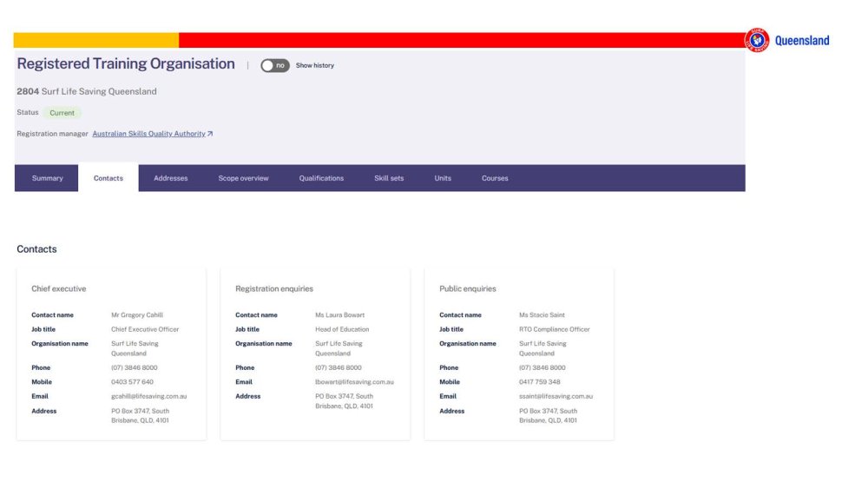Click the Chief Executive Officer job title
Image resolution: width=868 pixels, height=489 pixels.
point(145,329)
